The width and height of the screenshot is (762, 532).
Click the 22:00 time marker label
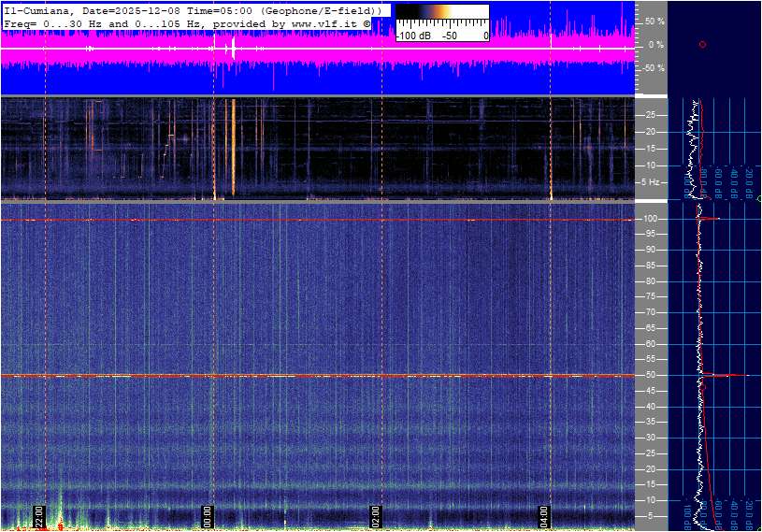[39, 516]
